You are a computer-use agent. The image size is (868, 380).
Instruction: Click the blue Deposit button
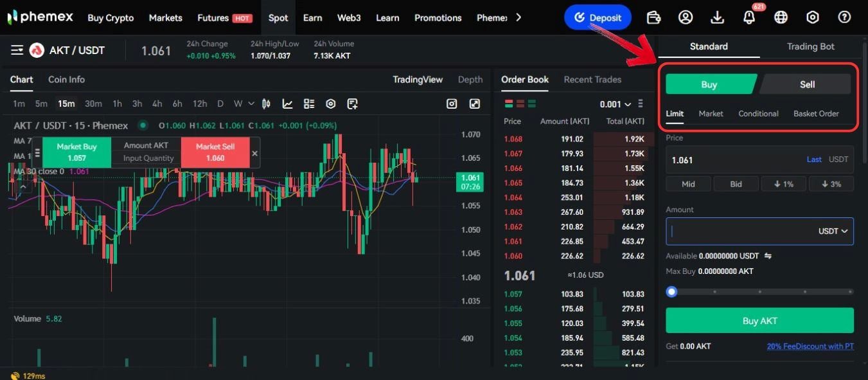coord(598,17)
